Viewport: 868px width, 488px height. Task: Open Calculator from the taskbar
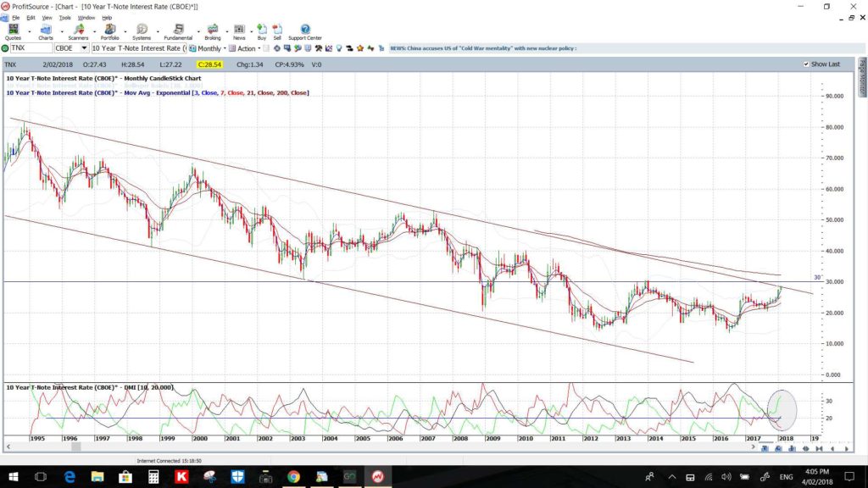153,476
